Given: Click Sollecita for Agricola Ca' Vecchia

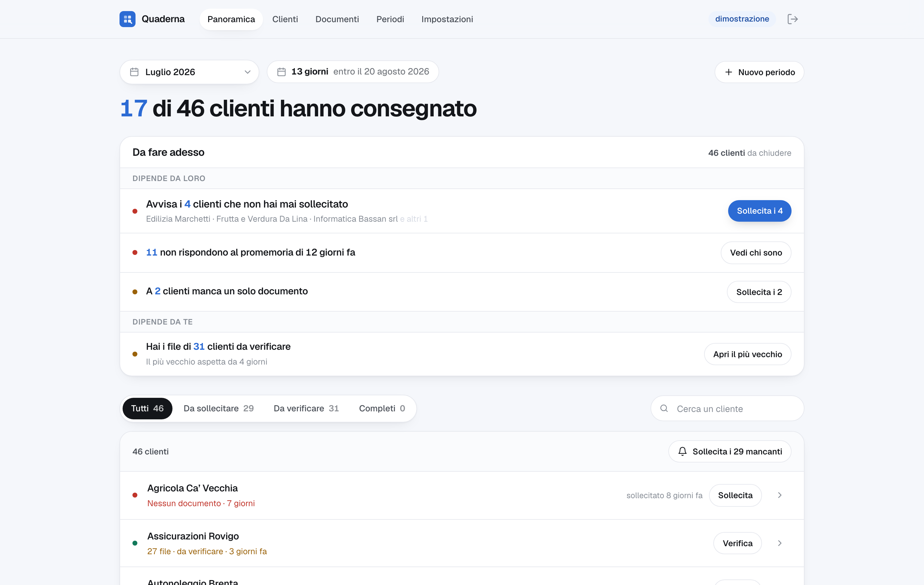Looking at the screenshot, I should (x=735, y=495).
